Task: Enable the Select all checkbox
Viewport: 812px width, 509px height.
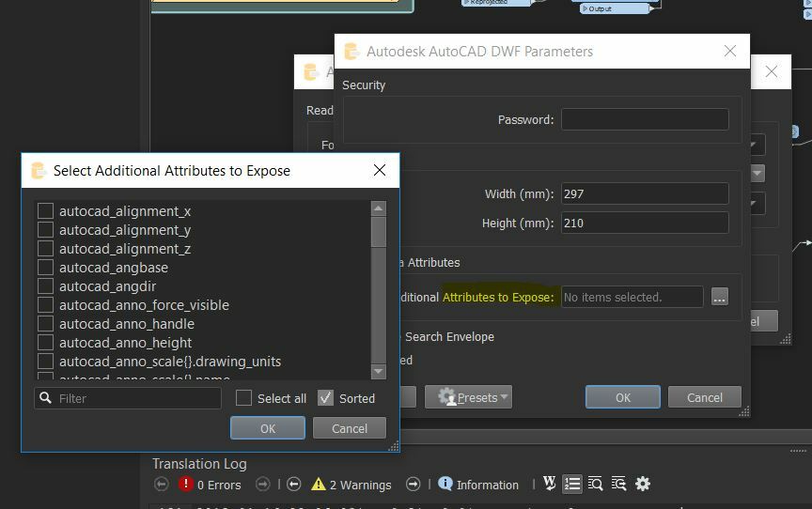Action: (x=243, y=398)
